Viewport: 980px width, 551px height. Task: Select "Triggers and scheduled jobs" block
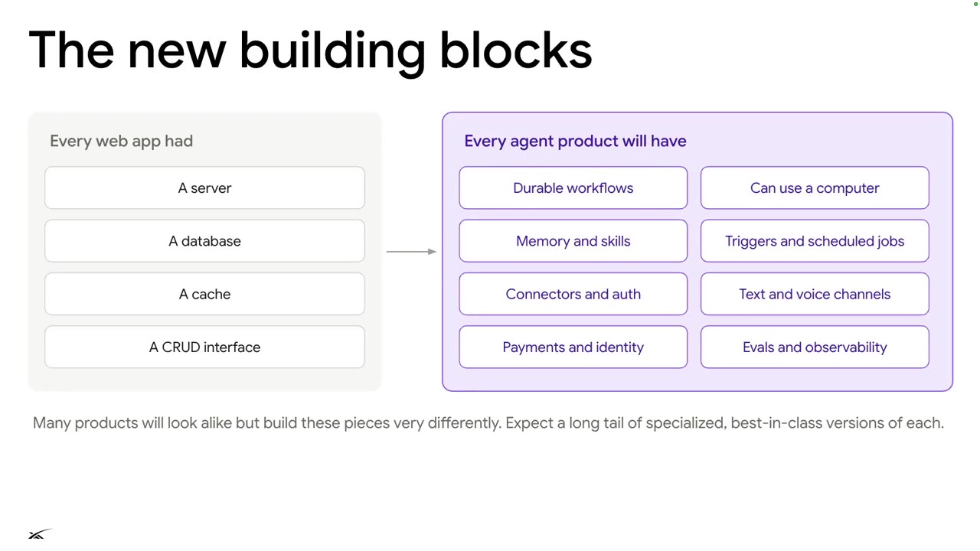(815, 241)
